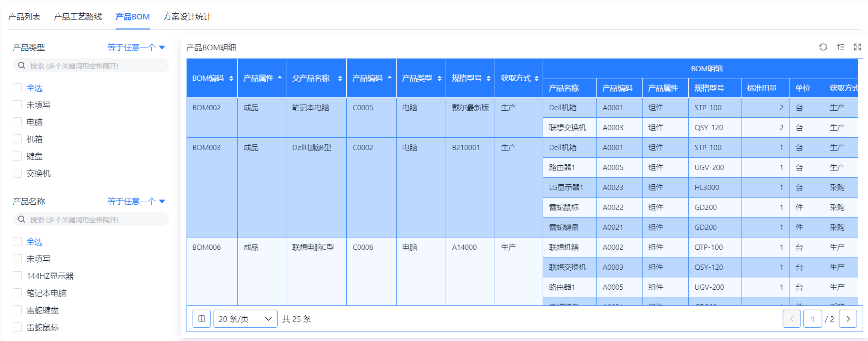868x341 pixels.
Task: Click the C0006 product code cell
Action: pyautogui.click(x=371, y=271)
